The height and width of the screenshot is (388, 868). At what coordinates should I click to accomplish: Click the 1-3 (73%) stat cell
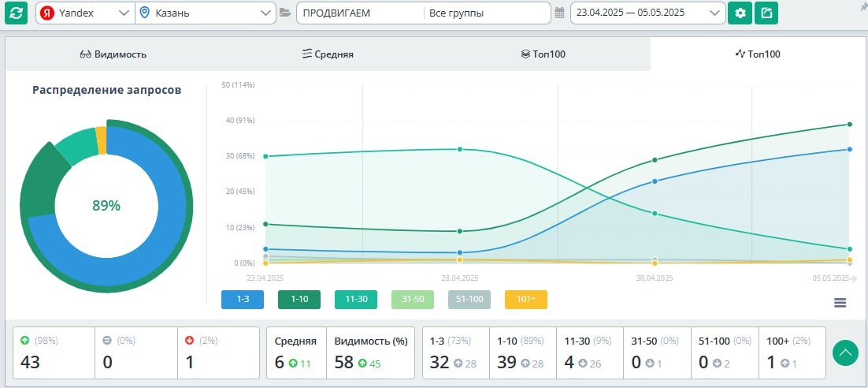click(x=456, y=353)
